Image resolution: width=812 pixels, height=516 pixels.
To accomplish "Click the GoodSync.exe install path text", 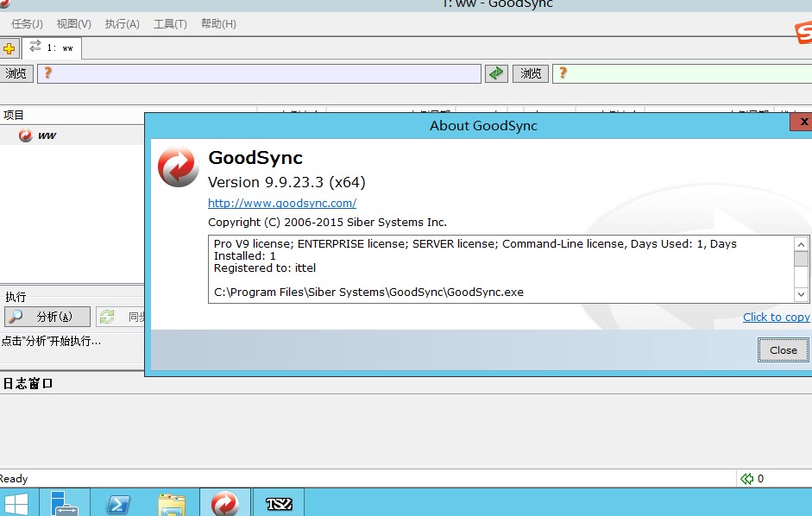I will pyautogui.click(x=368, y=293).
